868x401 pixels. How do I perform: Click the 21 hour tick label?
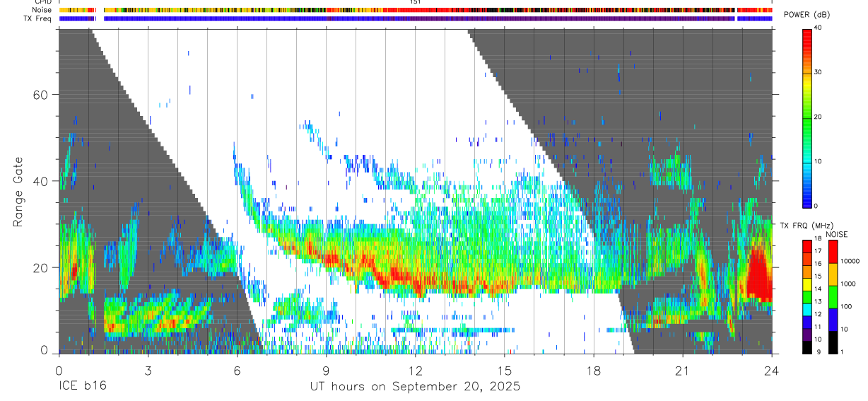point(683,371)
